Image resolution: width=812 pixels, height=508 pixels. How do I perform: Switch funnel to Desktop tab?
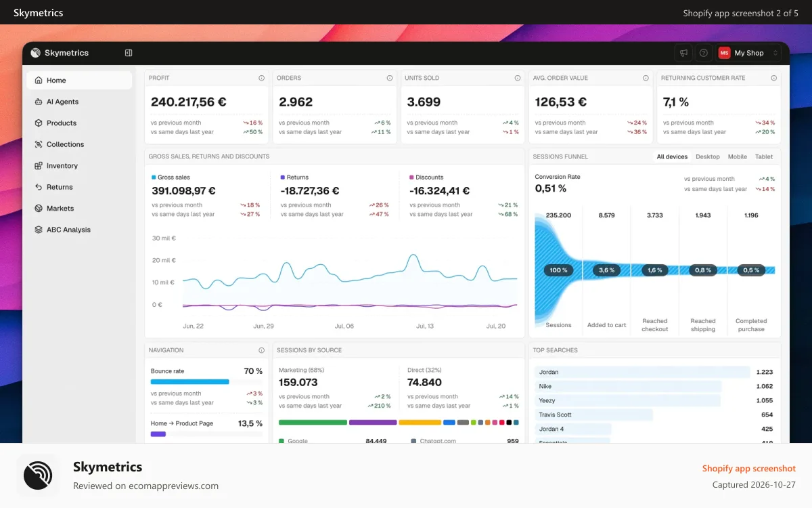[x=708, y=156]
